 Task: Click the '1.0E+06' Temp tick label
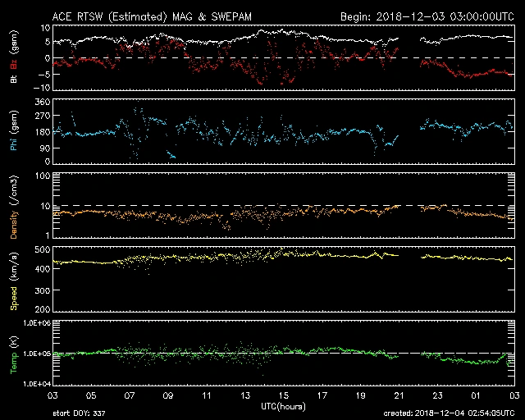click(37, 323)
